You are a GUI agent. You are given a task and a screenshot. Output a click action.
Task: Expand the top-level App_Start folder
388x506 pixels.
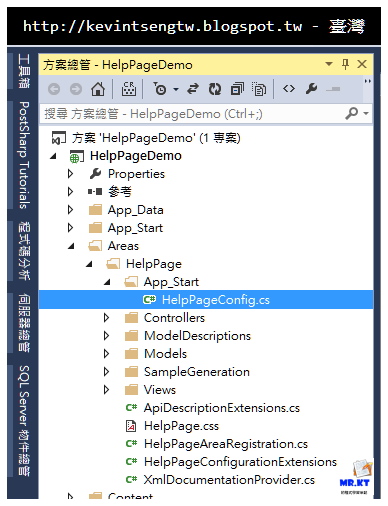tap(70, 228)
